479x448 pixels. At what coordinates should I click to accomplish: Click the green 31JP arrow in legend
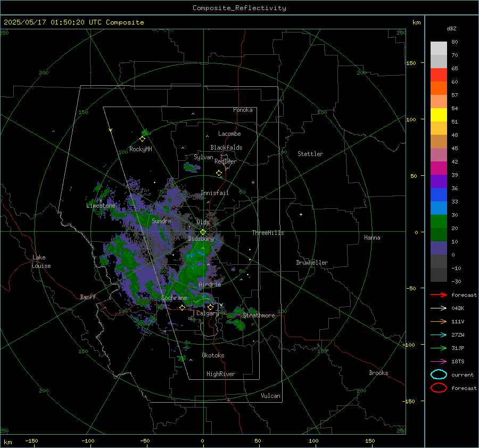click(x=439, y=348)
